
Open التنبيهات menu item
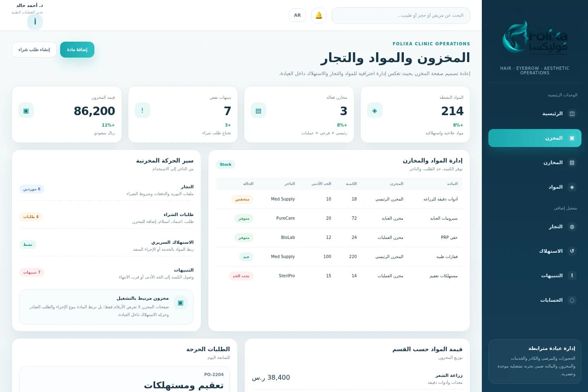(535, 276)
